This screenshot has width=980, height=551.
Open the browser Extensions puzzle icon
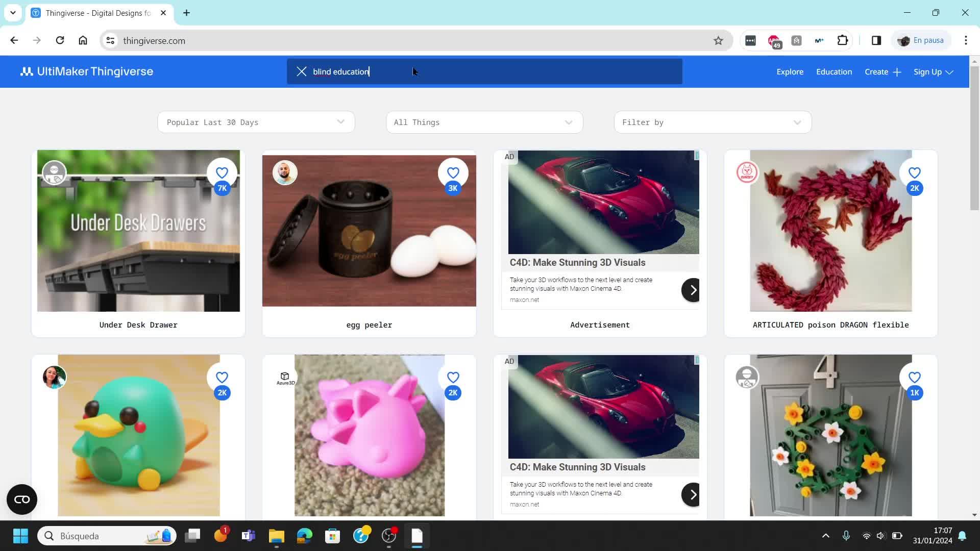pos(842,40)
